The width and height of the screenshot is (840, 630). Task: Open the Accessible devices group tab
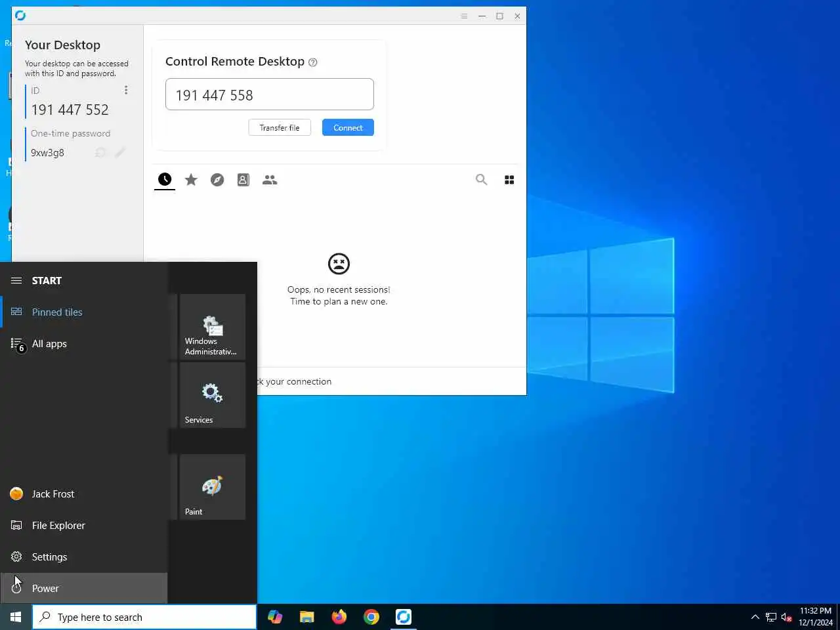(270, 180)
